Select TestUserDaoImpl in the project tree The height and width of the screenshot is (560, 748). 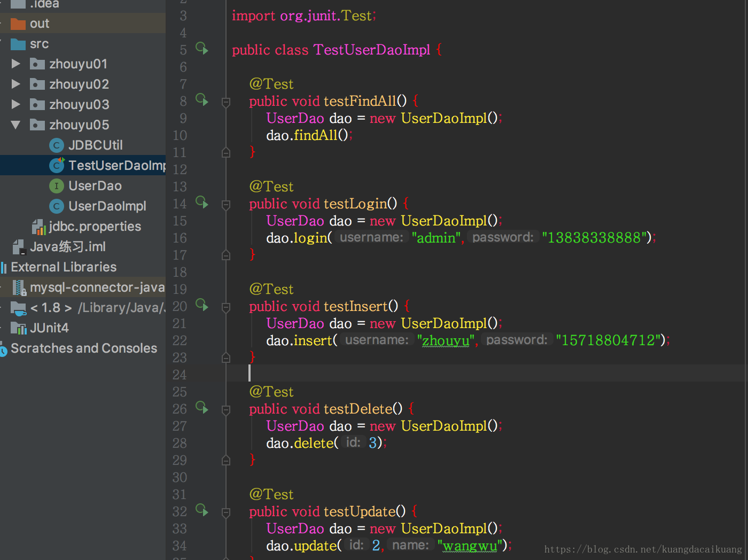pos(117,166)
